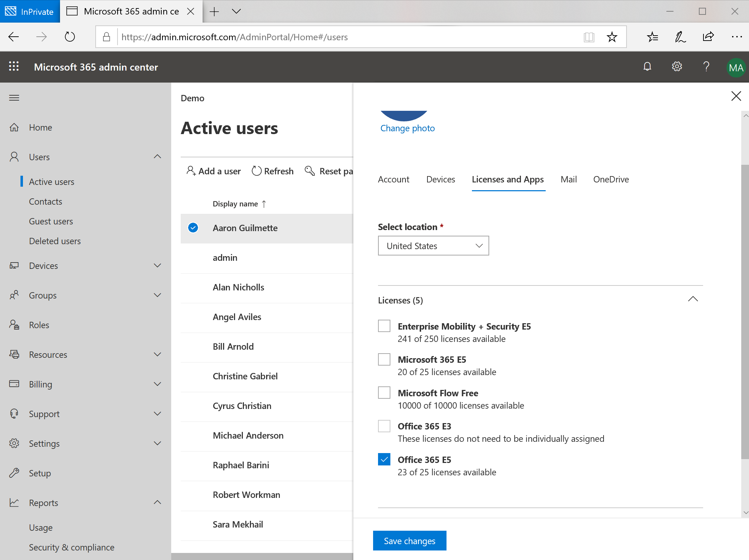749x560 pixels.
Task: Open Deleted users in sidebar
Action: [x=55, y=241]
